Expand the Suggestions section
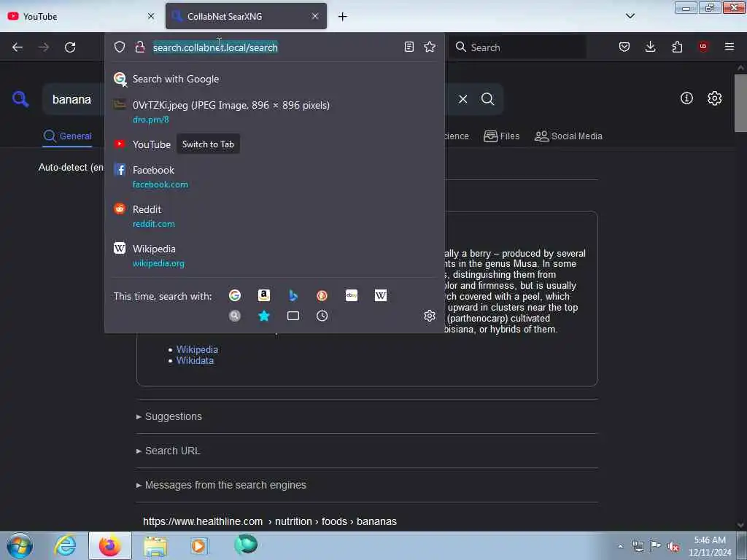This screenshot has height=560, width=747. [169, 416]
